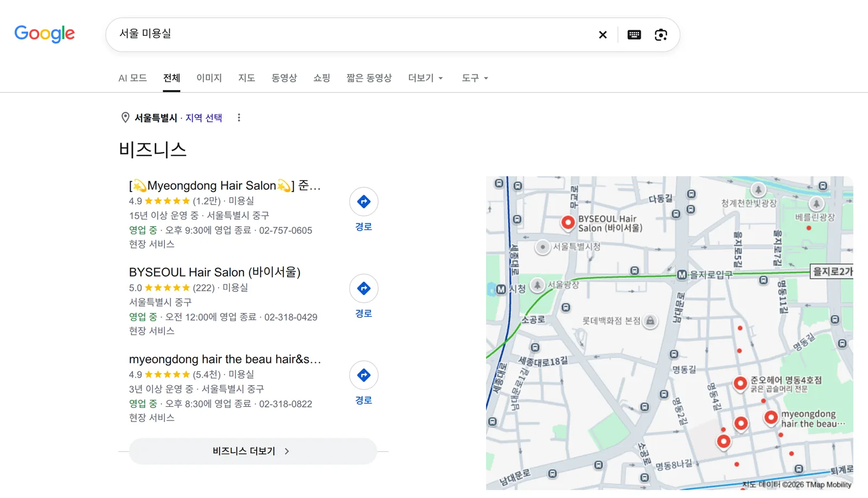Select the 전체 results tab

(x=171, y=78)
